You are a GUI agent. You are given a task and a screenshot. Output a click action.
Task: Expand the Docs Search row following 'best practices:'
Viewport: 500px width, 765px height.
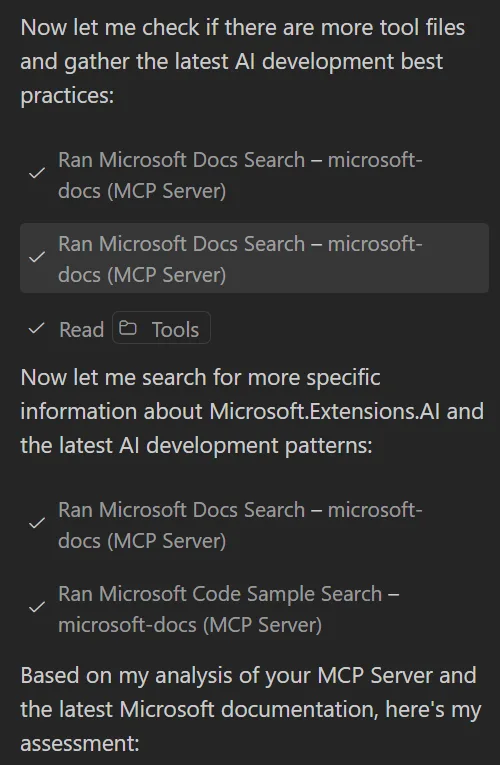[254, 175]
